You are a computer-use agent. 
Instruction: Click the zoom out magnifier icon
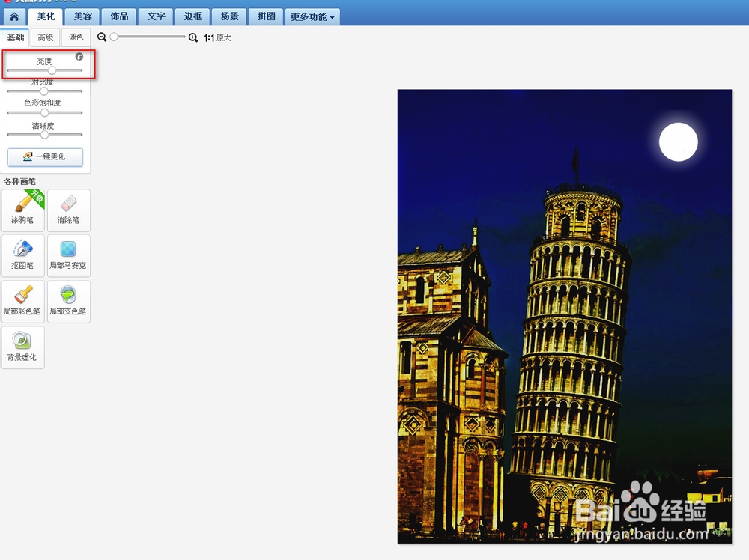tap(102, 37)
